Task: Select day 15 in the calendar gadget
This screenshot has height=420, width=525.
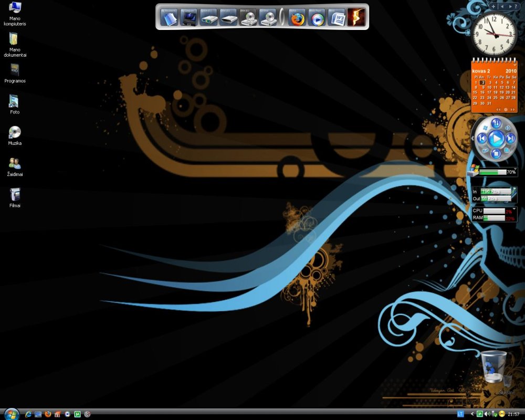Action: [476, 92]
